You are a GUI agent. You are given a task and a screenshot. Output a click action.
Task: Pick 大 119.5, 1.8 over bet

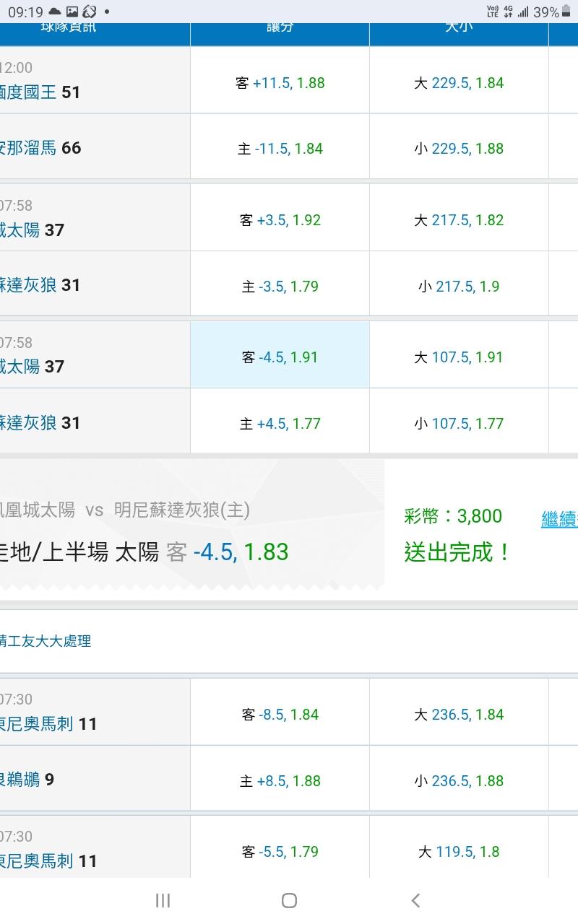click(x=459, y=852)
